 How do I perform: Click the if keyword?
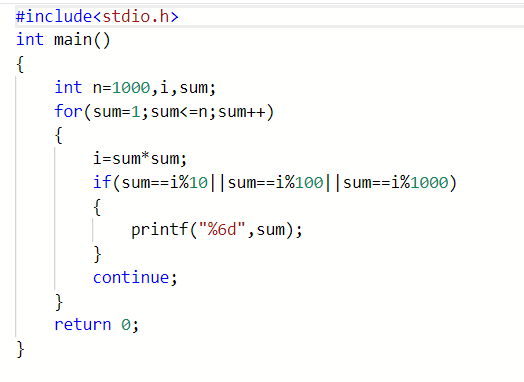[x=102, y=182]
